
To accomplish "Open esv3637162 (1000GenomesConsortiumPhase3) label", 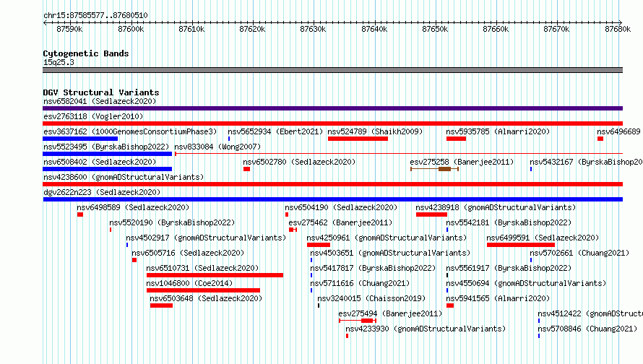I will click(130, 131).
